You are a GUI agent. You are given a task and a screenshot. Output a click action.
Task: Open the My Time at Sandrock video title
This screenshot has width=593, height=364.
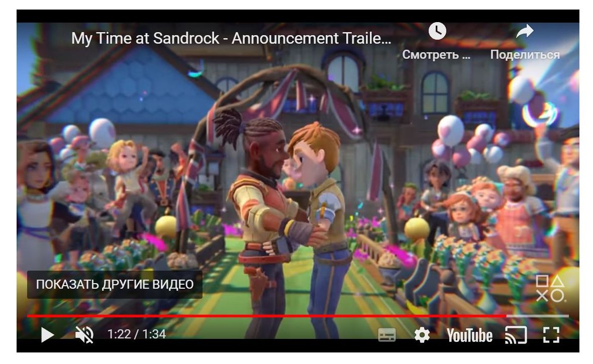[231, 38]
